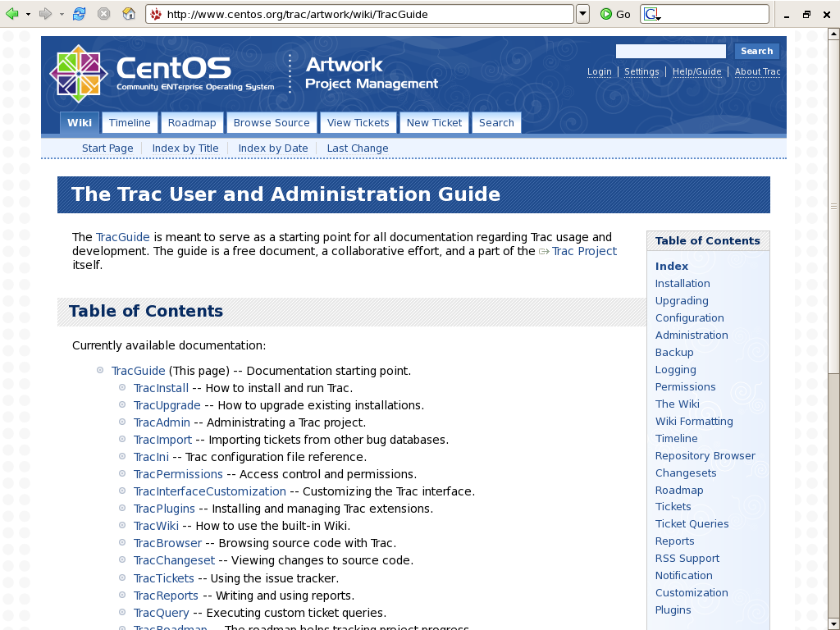Open the Forward history dropdown arrow
The image size is (840, 630).
[x=62, y=15]
